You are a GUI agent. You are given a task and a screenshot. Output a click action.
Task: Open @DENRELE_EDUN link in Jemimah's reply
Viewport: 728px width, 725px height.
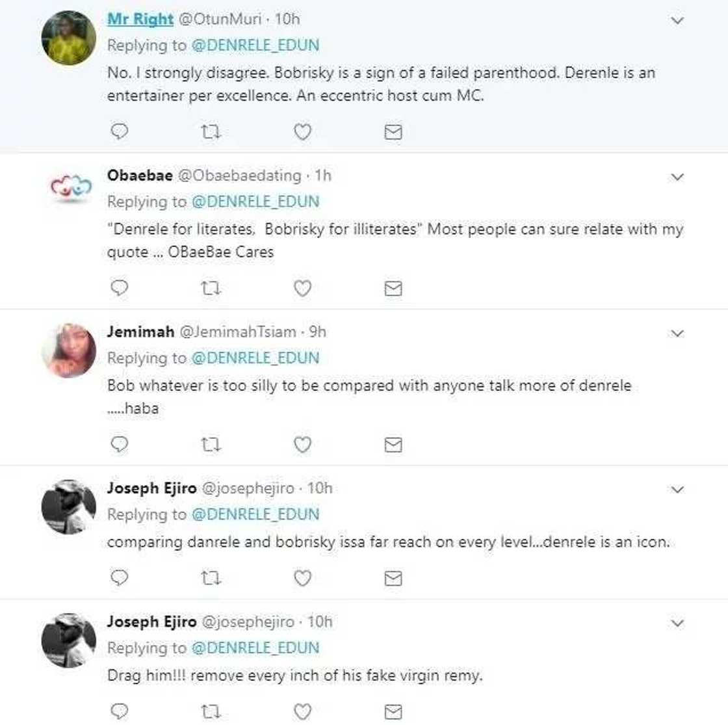point(255,358)
